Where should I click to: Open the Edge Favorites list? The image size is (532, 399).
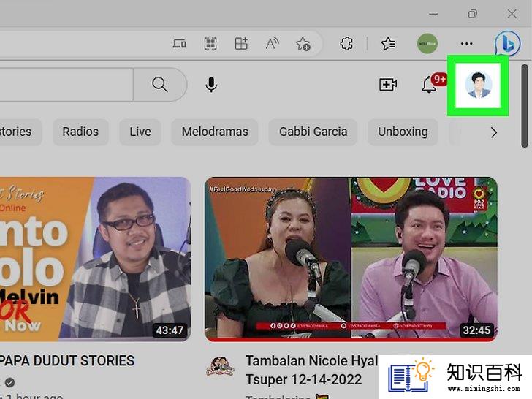[x=388, y=43]
